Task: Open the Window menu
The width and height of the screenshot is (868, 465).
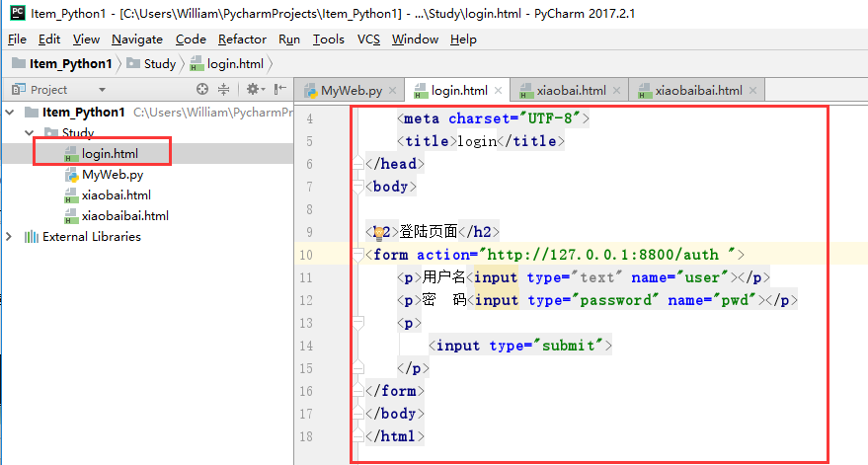Action: (415, 39)
